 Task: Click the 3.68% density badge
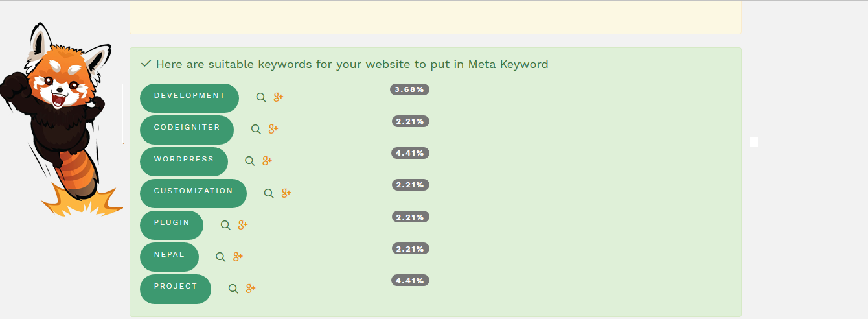point(409,89)
